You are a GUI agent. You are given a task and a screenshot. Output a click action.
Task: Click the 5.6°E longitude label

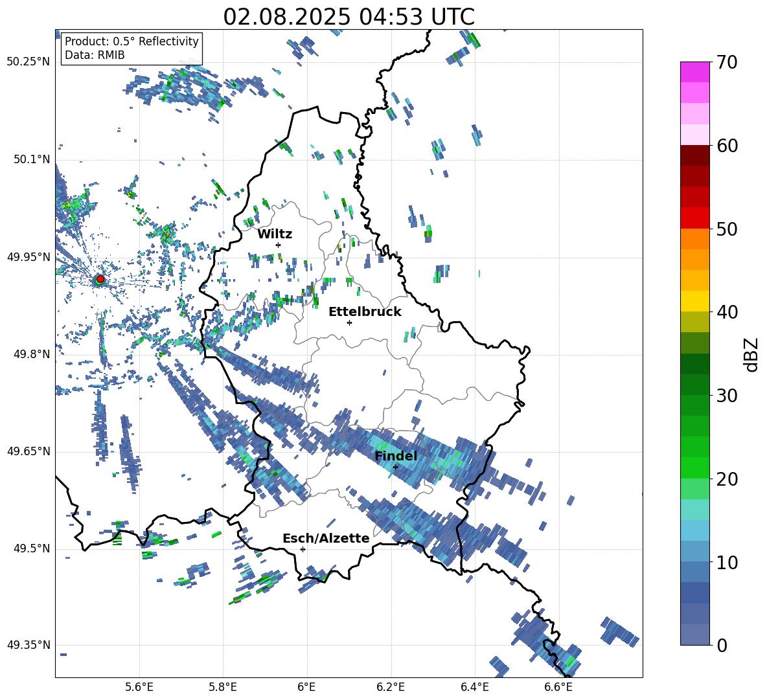pos(139,687)
